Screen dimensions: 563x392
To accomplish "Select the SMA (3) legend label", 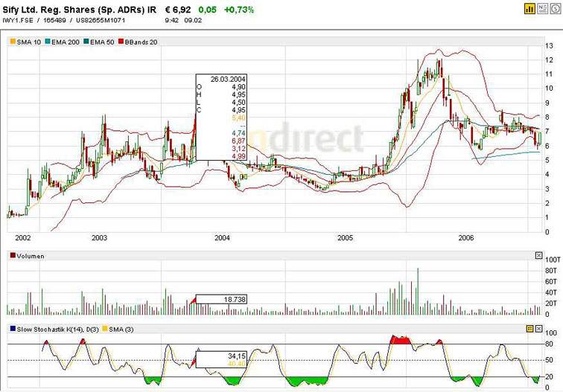I will coord(121,330).
